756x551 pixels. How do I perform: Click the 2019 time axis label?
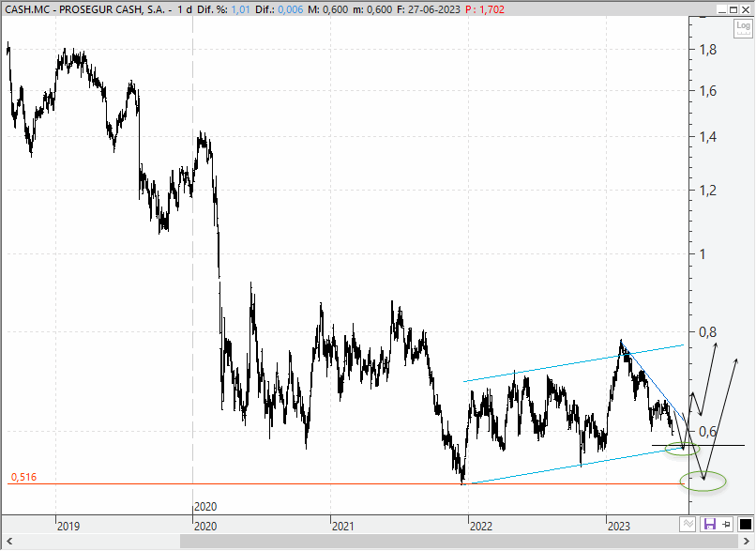pyautogui.click(x=68, y=526)
